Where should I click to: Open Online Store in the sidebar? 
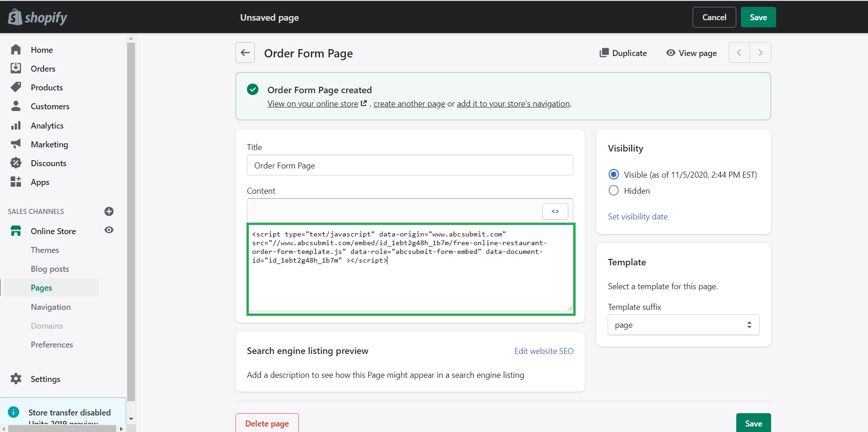53,231
